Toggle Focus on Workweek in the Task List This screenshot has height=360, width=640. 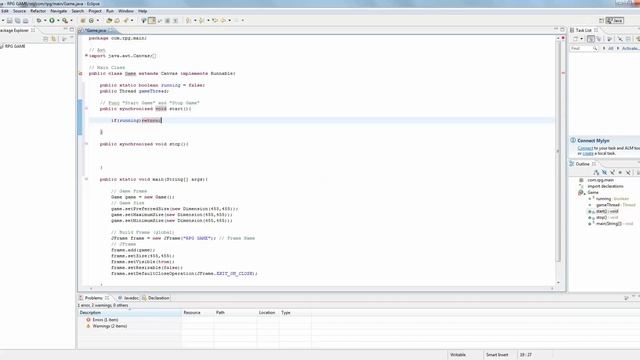609,39
